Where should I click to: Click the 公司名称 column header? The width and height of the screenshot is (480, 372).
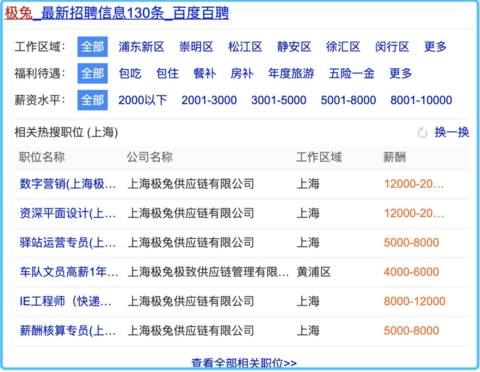(150, 157)
